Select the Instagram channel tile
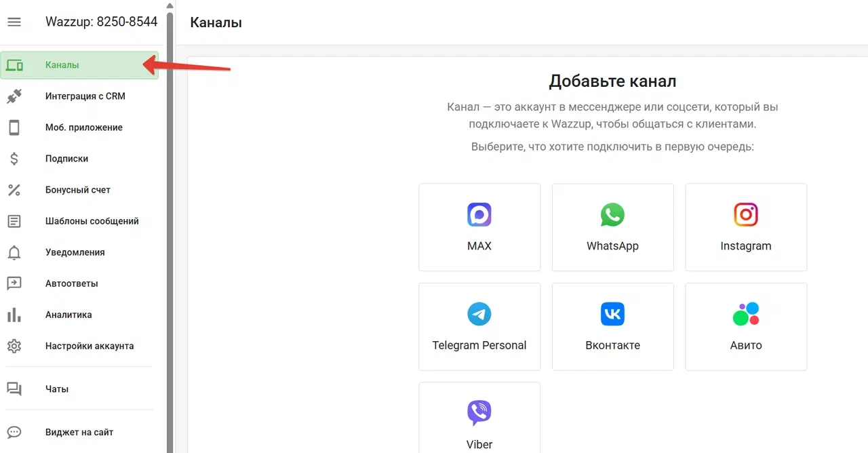The height and width of the screenshot is (453, 868). point(746,227)
